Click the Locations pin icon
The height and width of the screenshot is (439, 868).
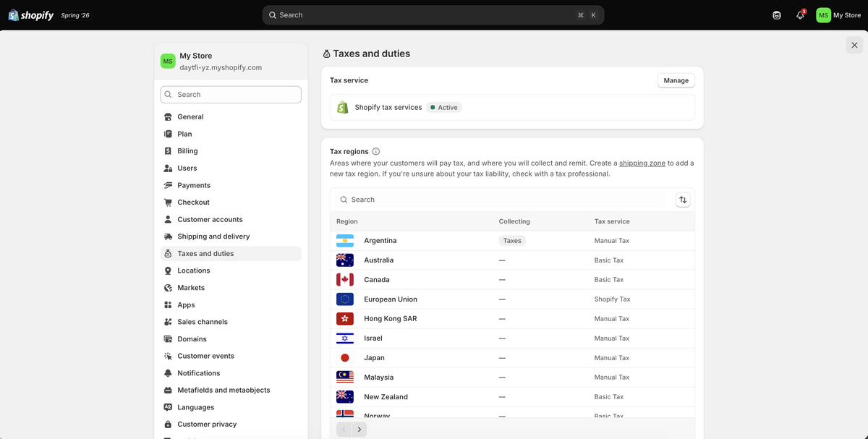coord(168,270)
